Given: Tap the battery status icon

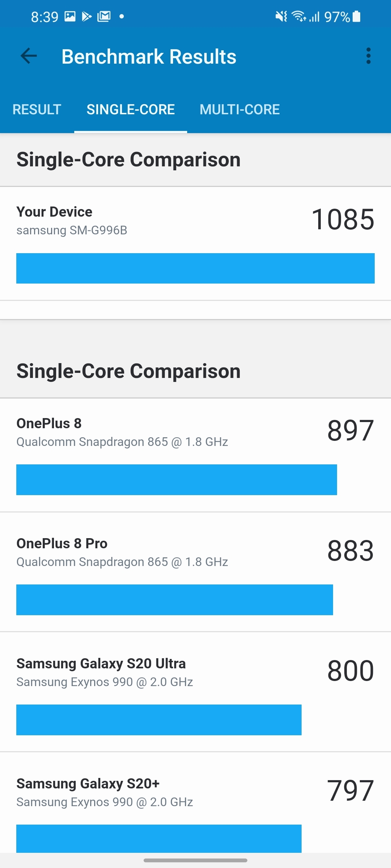Looking at the screenshot, I should click(357, 16).
